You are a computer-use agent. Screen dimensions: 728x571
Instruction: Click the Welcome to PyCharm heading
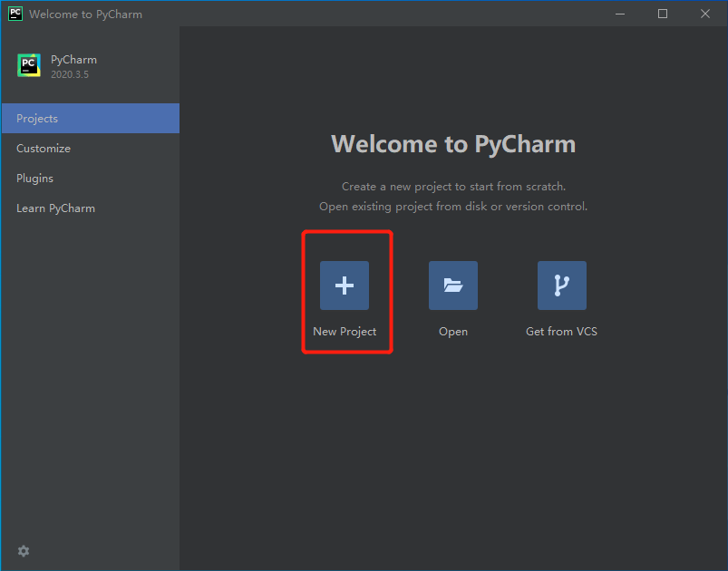click(x=453, y=144)
